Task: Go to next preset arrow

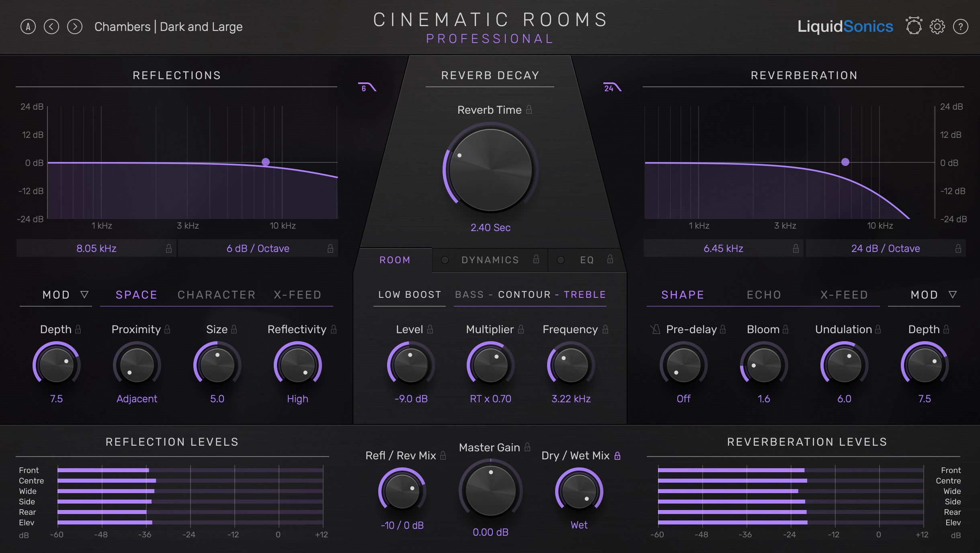Action: tap(75, 27)
